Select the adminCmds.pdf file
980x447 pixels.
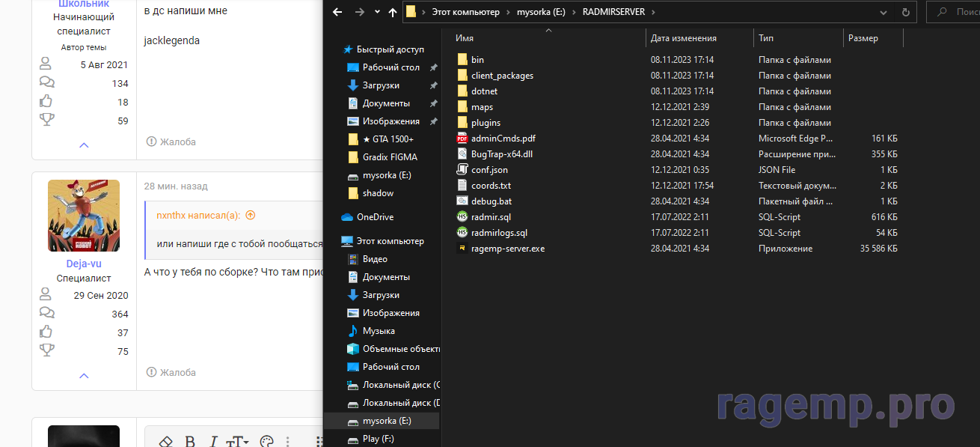pyautogui.click(x=503, y=139)
